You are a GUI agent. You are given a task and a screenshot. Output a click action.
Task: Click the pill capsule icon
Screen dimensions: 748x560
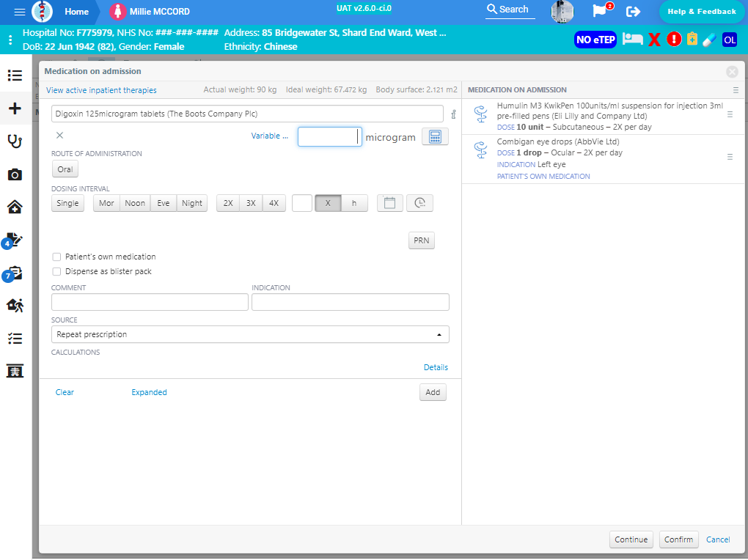click(x=709, y=40)
